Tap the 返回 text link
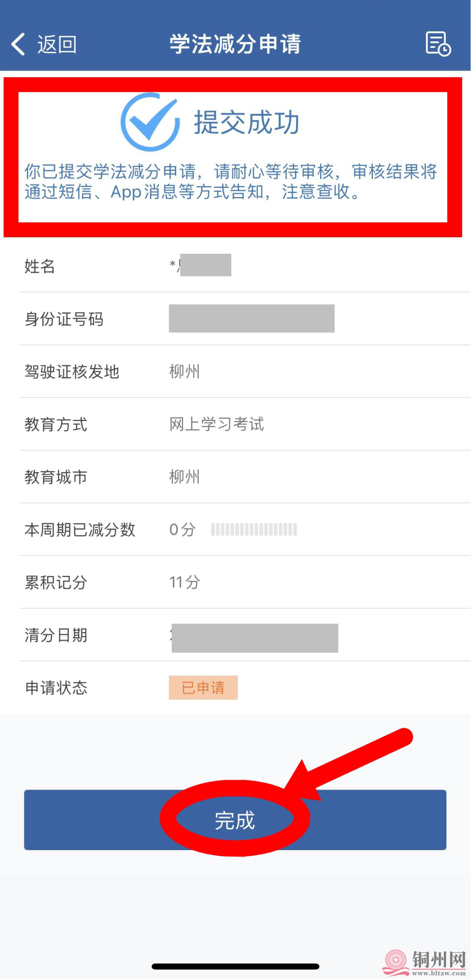The image size is (471, 980). pyautogui.click(x=57, y=44)
